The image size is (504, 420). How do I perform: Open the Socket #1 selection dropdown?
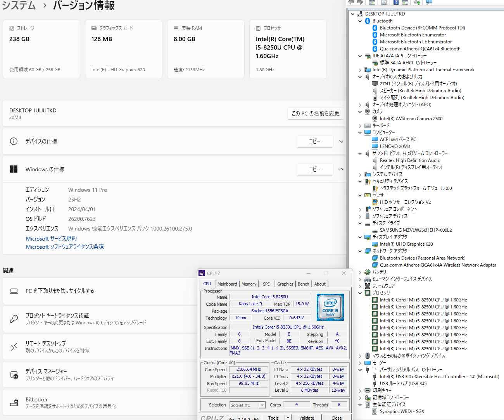262,405
